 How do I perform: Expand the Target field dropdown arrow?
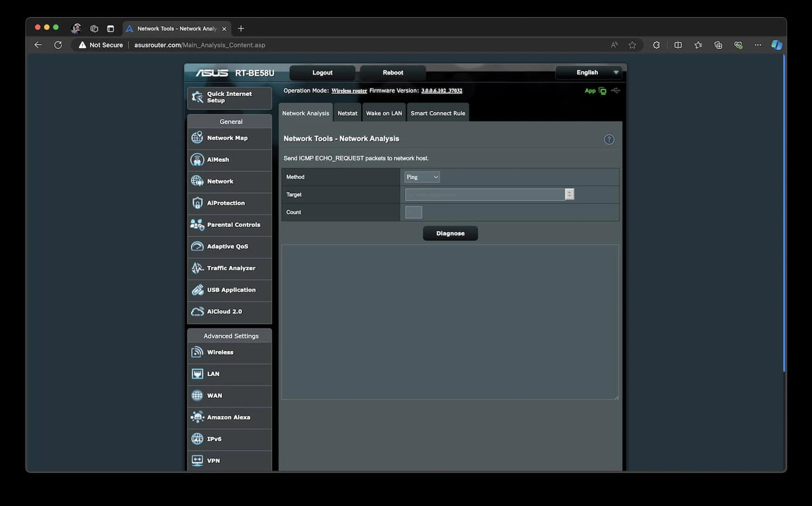tap(569, 194)
